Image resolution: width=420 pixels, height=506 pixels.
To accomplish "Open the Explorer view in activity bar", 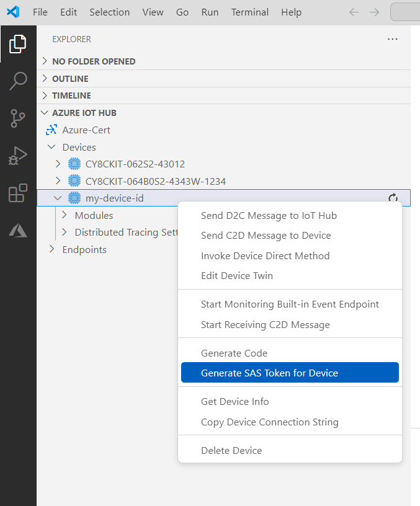I will click(x=18, y=44).
